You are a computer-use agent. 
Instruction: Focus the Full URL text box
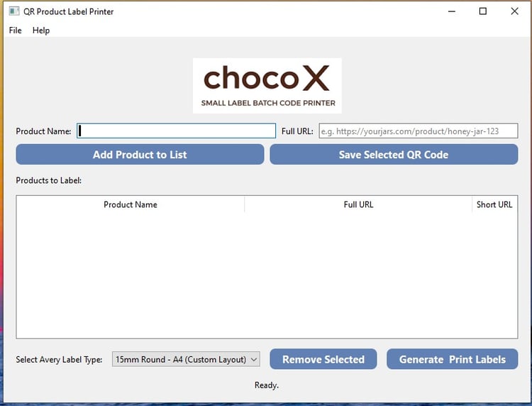point(419,131)
